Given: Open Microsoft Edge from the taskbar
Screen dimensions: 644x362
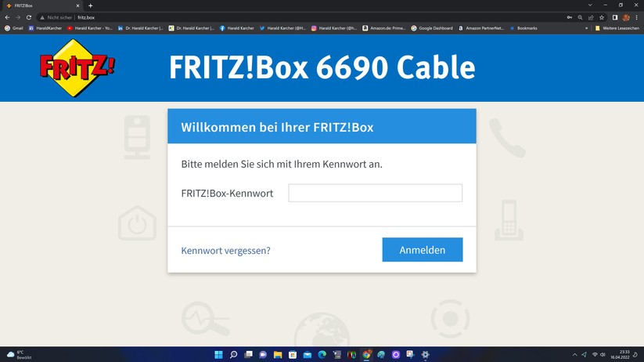Looking at the screenshot, I should pyautogui.click(x=322, y=355).
